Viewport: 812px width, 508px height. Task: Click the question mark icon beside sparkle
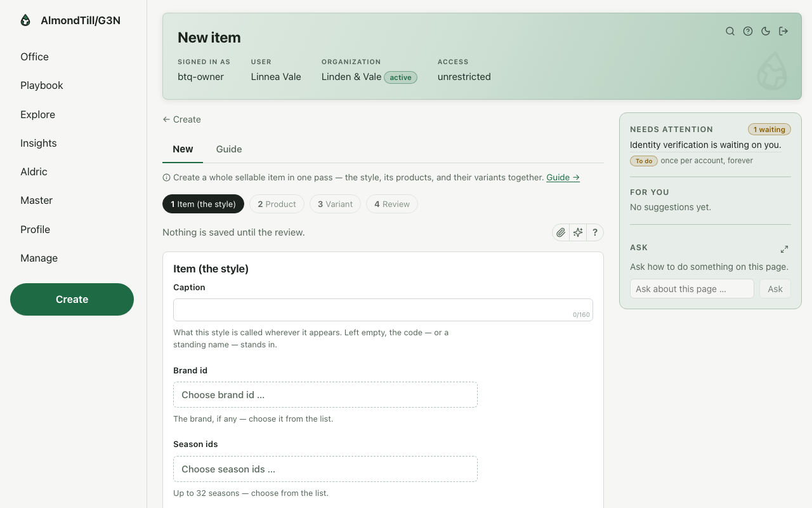pyautogui.click(x=595, y=232)
